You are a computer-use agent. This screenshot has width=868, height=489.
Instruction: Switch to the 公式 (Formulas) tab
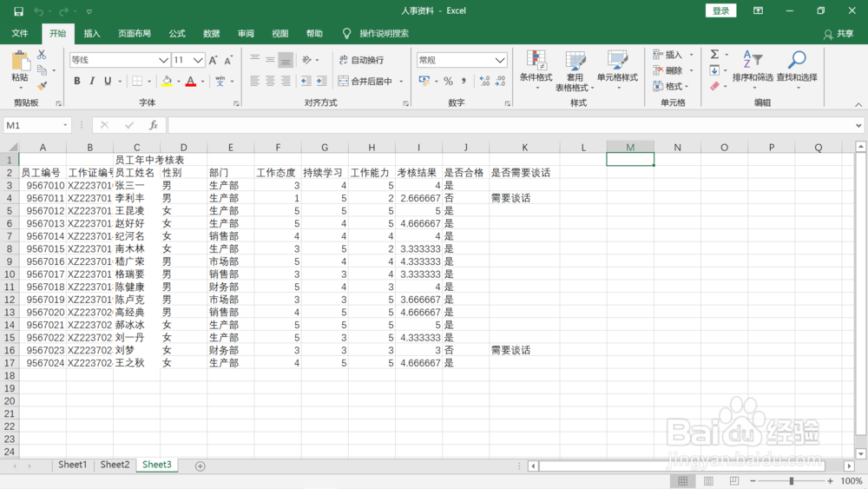point(177,33)
